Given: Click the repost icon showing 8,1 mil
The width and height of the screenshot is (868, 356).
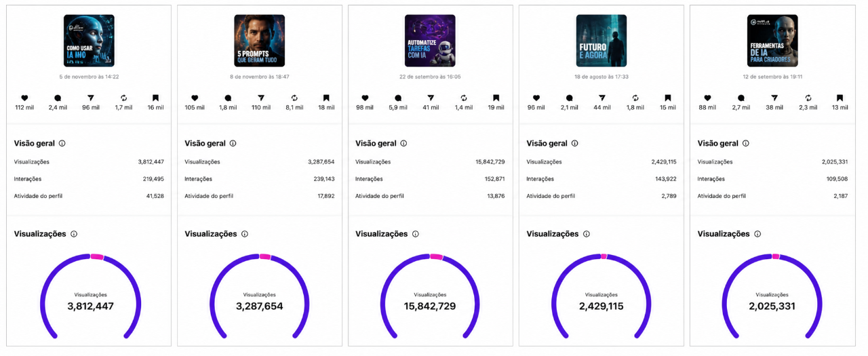Looking at the screenshot, I should pos(294,98).
